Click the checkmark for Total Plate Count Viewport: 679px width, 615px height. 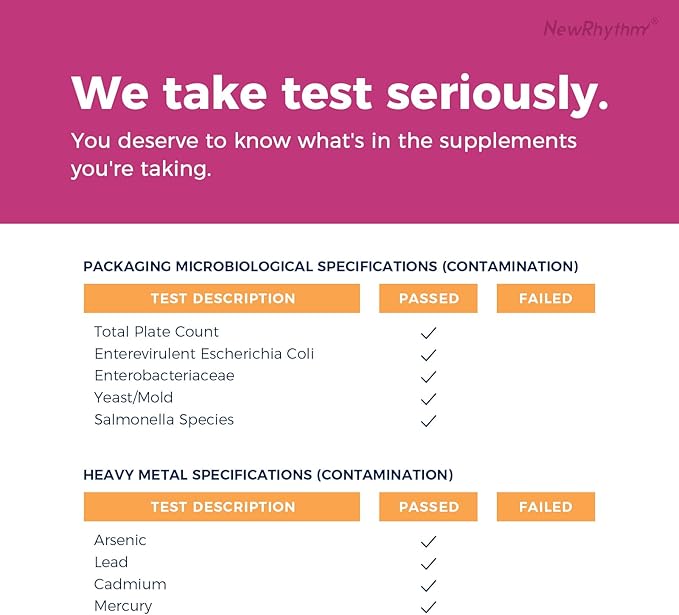pyautogui.click(x=429, y=333)
